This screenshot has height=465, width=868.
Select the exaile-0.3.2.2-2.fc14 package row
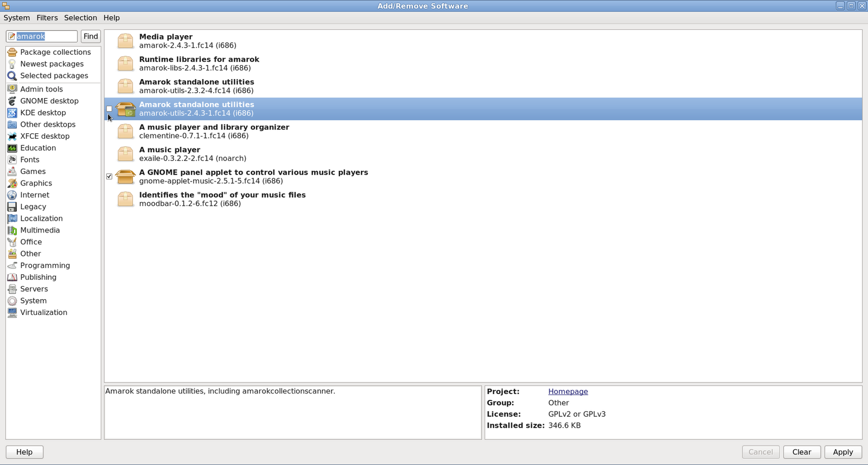[483, 154]
